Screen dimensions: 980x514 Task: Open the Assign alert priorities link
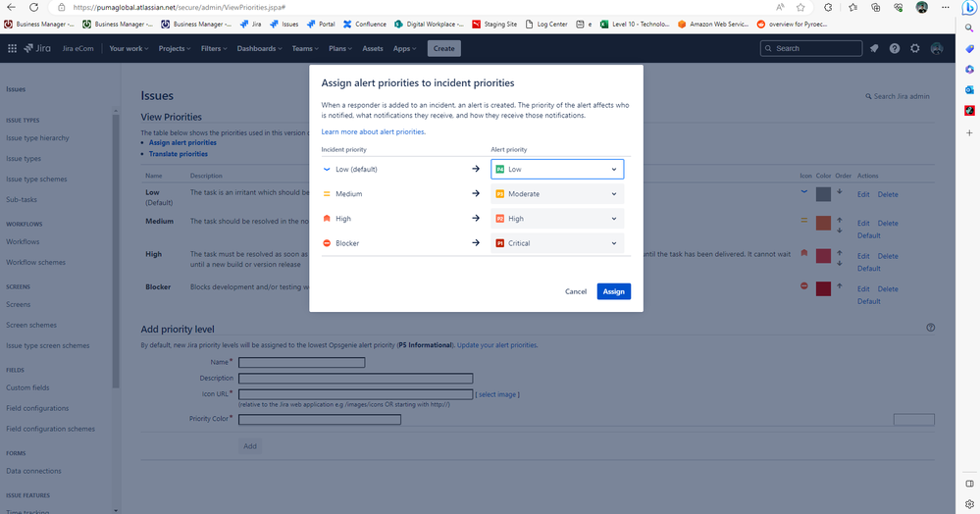coord(182,142)
